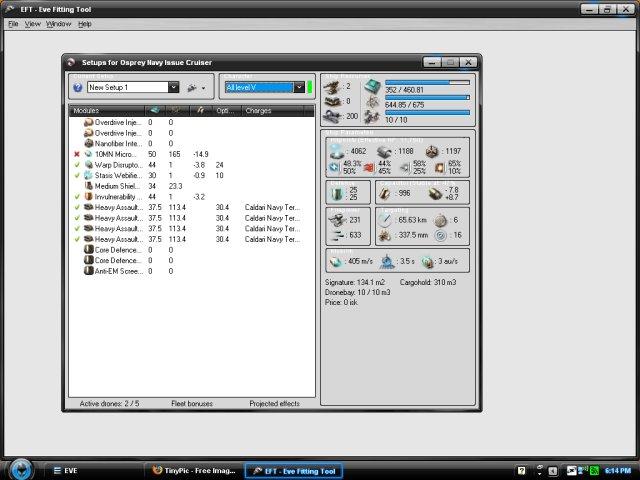Switch to TinyPic browser taskbar item
640x480 pixels.
click(193, 471)
